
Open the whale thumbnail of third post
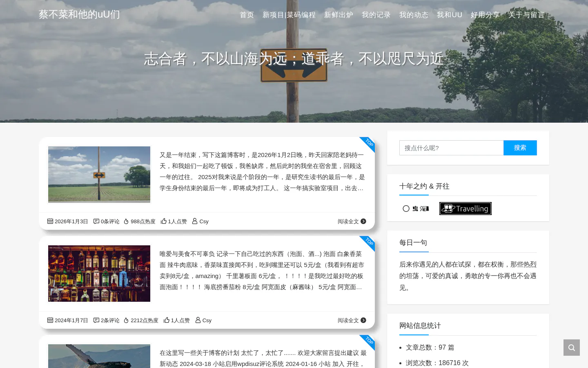(x=99, y=356)
